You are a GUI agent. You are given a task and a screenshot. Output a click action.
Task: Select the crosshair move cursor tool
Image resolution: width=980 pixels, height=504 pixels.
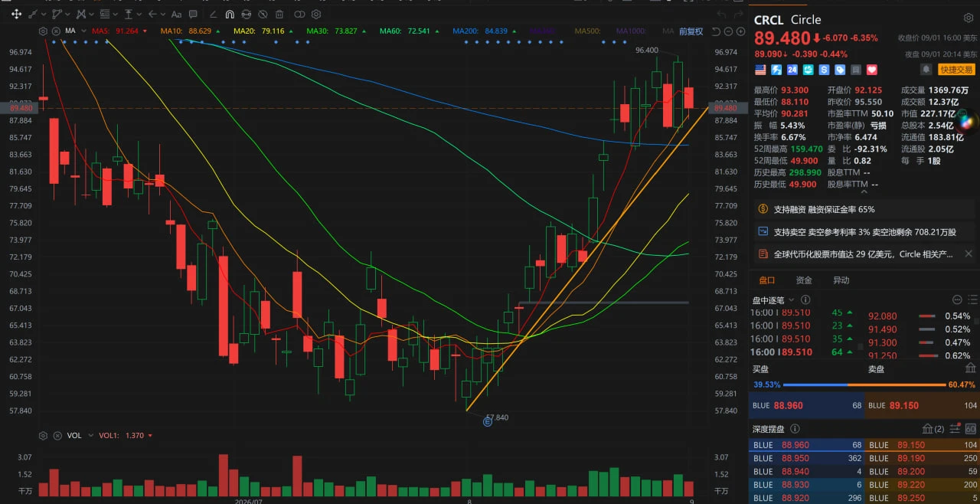coord(16,14)
